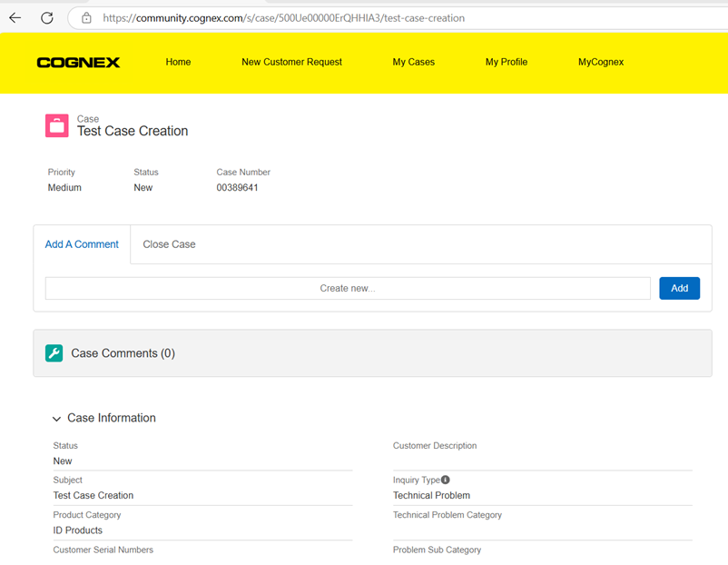The image size is (728, 565).
Task: Click the green wrench Case Comments icon
Action: 54,353
